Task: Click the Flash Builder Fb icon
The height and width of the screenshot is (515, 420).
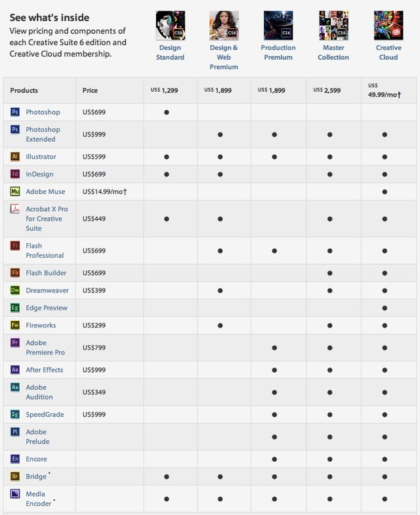Action: coord(15,273)
